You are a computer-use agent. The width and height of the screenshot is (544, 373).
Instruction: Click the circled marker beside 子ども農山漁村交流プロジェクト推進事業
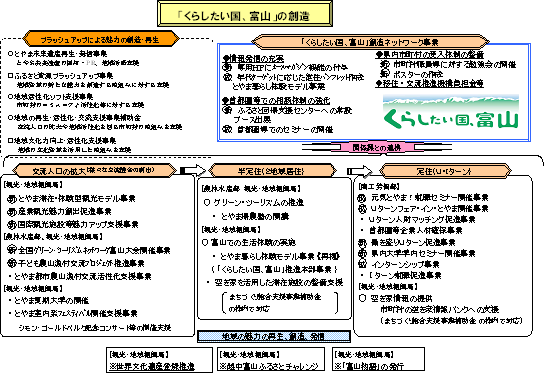12,263
